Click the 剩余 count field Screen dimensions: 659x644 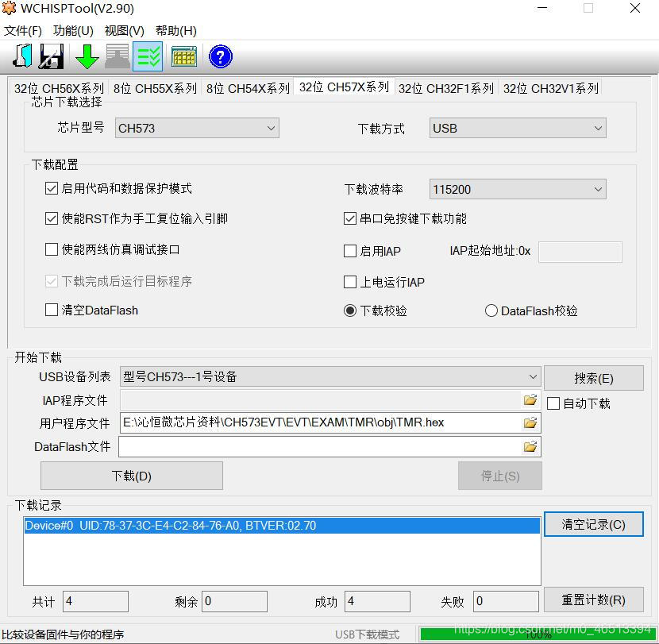click(234, 601)
